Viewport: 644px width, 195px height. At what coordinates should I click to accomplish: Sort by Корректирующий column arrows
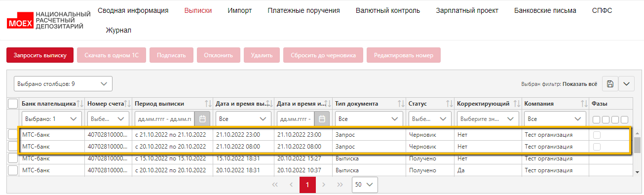pos(517,104)
